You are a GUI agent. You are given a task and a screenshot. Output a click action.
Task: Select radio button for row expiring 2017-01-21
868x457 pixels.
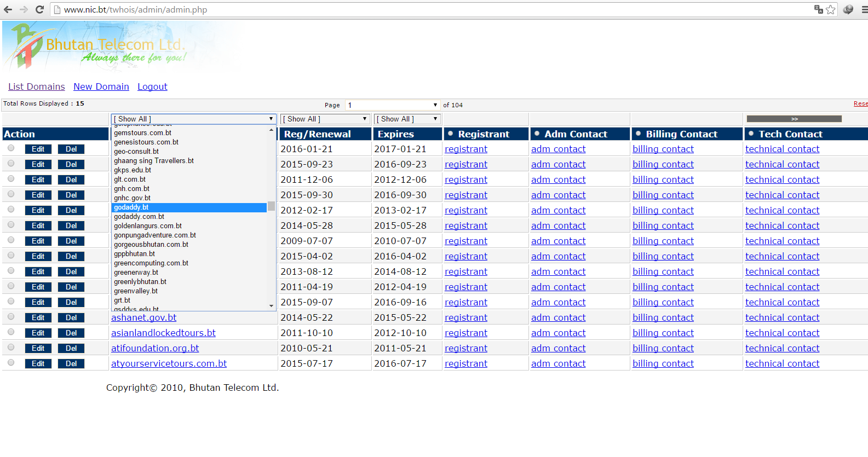(x=11, y=148)
